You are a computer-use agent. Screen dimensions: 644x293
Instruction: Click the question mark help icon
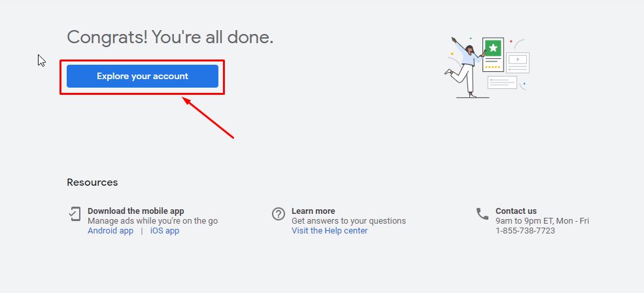[279, 214]
